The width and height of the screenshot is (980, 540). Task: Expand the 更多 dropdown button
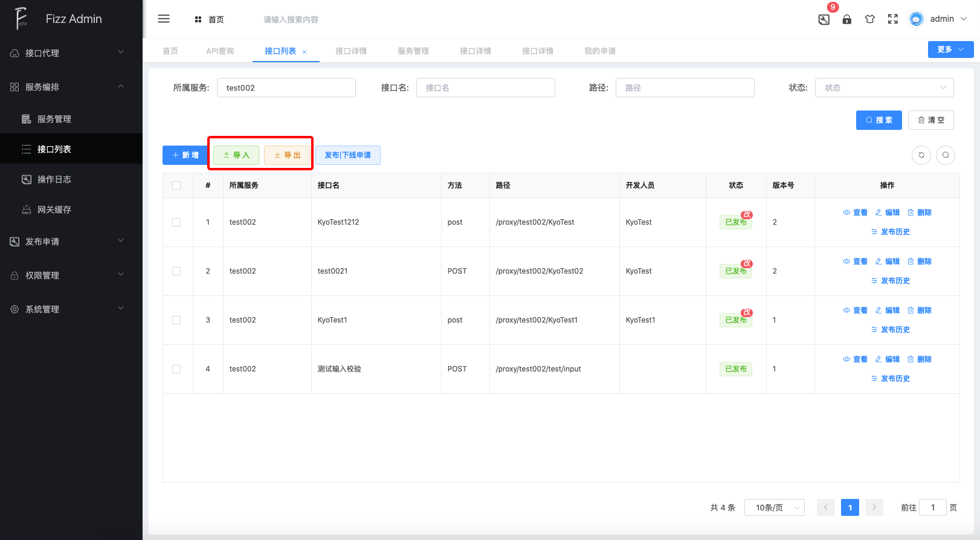pyautogui.click(x=950, y=50)
